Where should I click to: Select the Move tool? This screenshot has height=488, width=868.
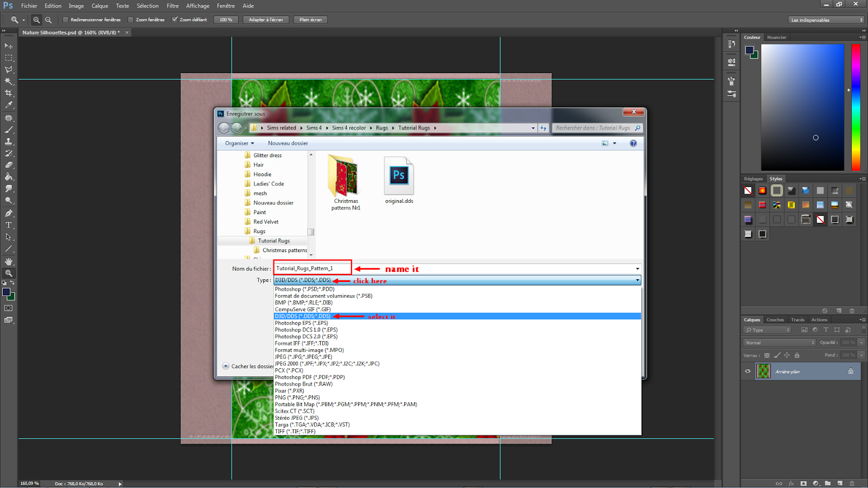9,46
